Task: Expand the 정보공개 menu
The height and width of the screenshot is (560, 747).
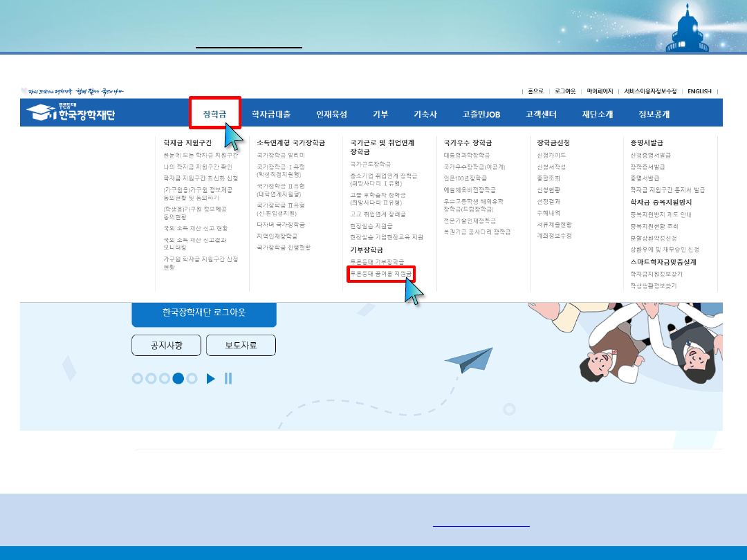Action: [x=654, y=114]
